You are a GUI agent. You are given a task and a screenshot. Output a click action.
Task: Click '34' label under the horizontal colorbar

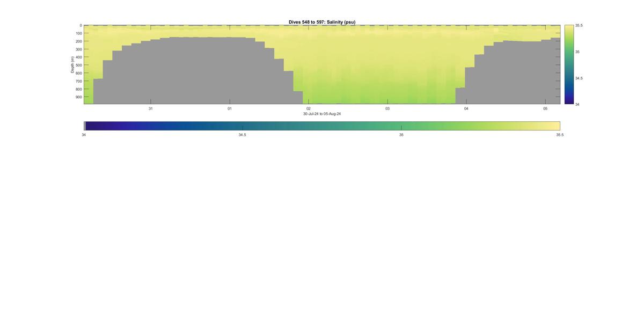84,135
